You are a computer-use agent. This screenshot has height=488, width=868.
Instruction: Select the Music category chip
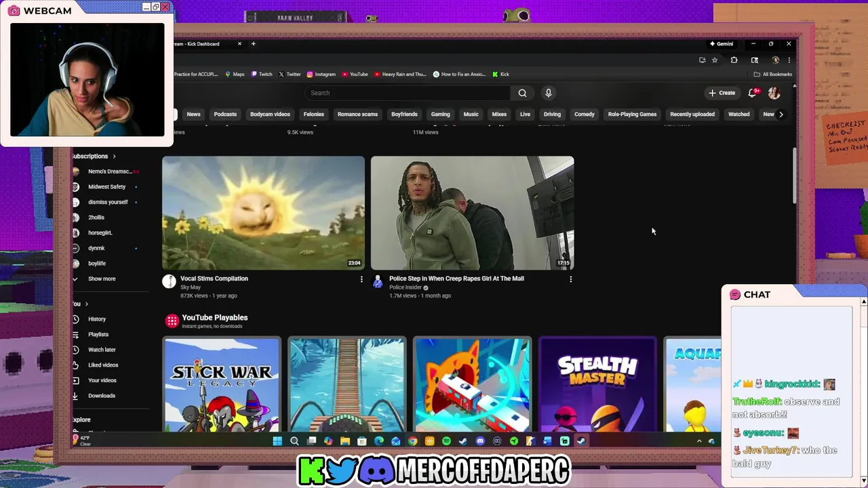(x=471, y=115)
